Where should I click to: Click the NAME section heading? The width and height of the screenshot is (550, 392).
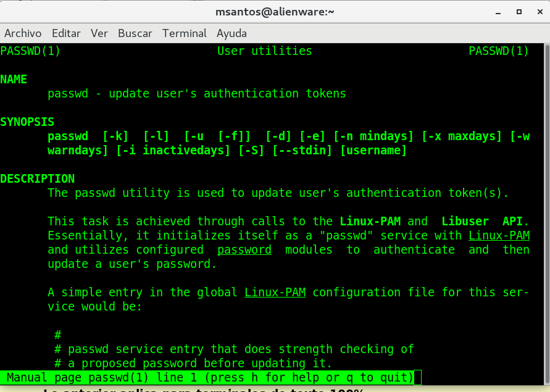pos(14,80)
